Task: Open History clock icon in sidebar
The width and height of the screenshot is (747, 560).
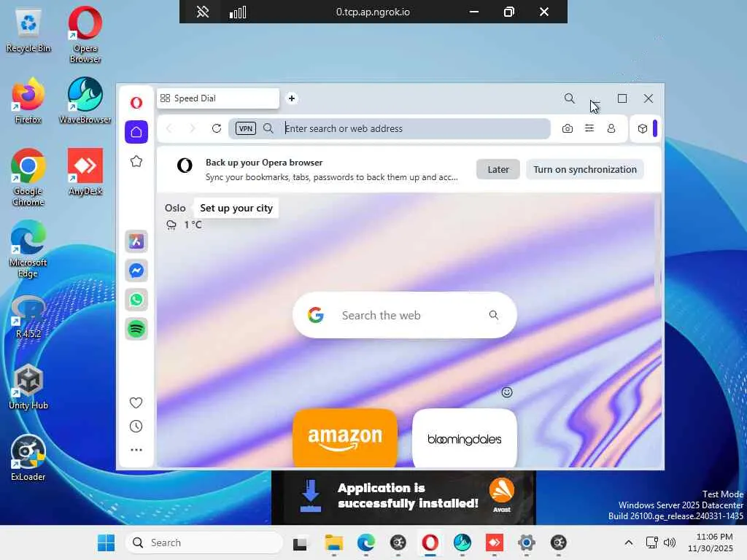Action: point(136,426)
